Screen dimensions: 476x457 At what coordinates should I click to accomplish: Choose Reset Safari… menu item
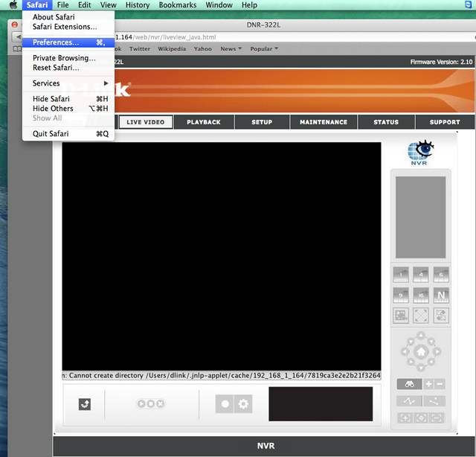pyautogui.click(x=68, y=68)
